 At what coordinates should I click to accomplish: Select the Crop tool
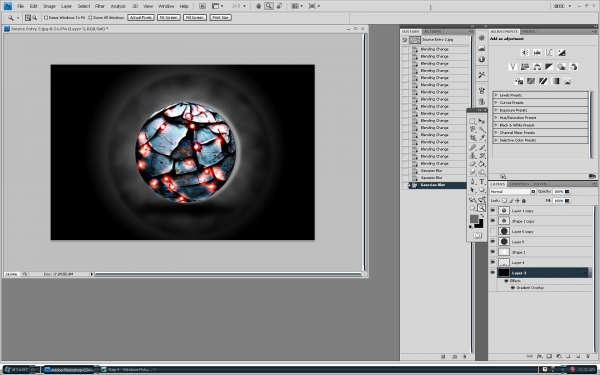[473, 137]
